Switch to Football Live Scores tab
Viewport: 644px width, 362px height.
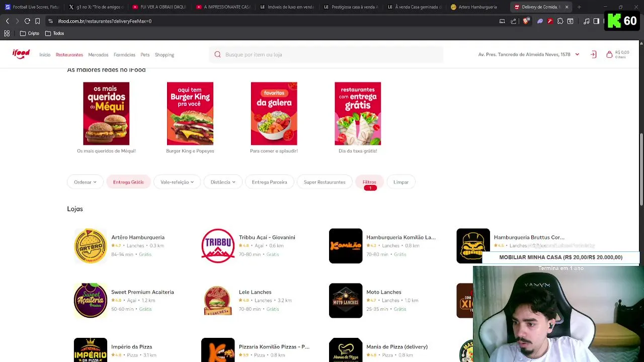pyautogui.click(x=32, y=7)
